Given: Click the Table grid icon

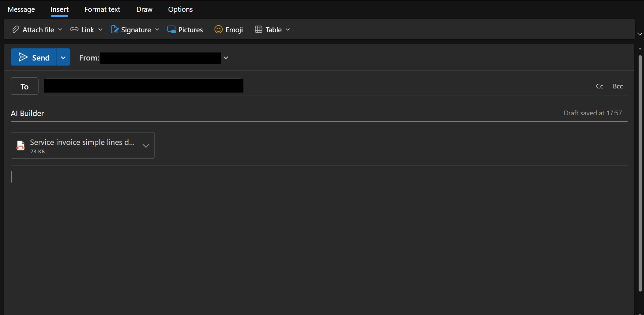Looking at the screenshot, I should coord(259,30).
